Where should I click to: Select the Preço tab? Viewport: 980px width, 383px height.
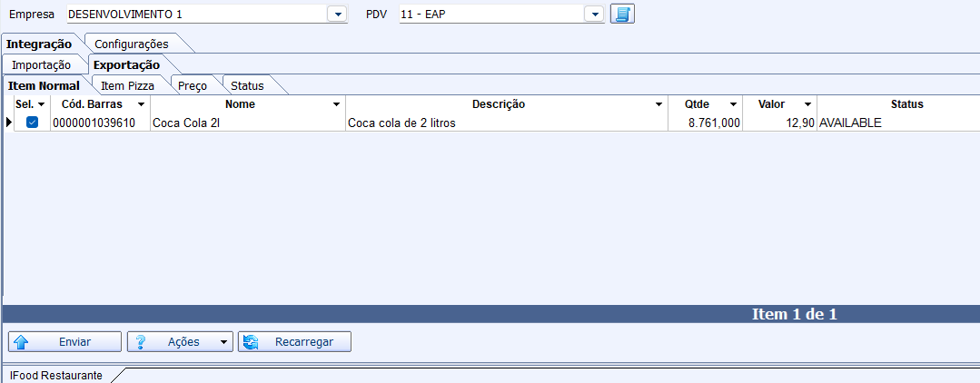pyautogui.click(x=193, y=85)
